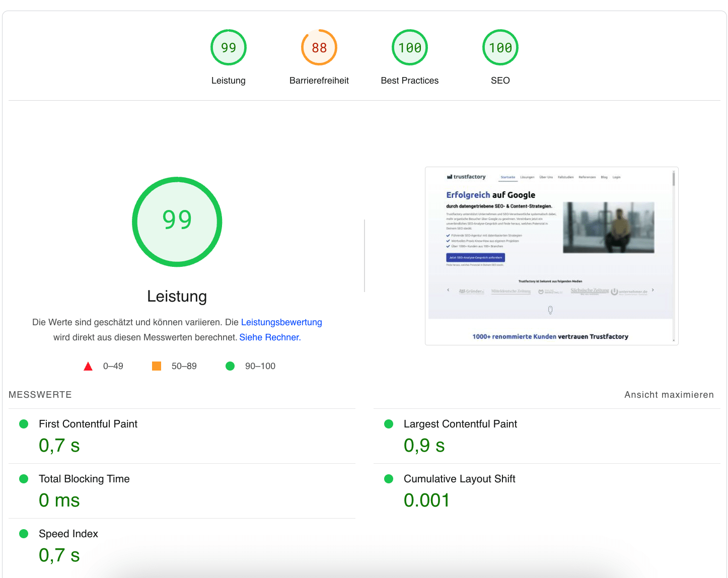Select the Total Blocking Time metric
The height and width of the screenshot is (578, 728).
[84, 479]
